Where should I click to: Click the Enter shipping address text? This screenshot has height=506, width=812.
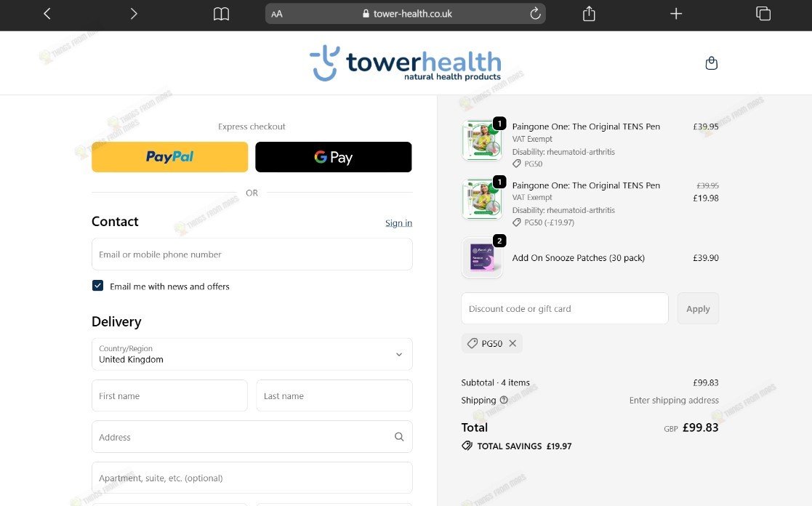pos(674,401)
